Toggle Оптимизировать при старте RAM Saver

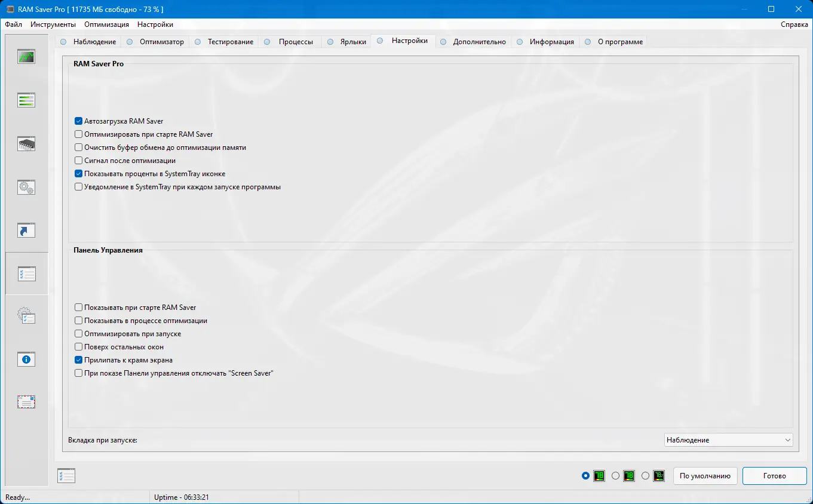[x=78, y=134]
